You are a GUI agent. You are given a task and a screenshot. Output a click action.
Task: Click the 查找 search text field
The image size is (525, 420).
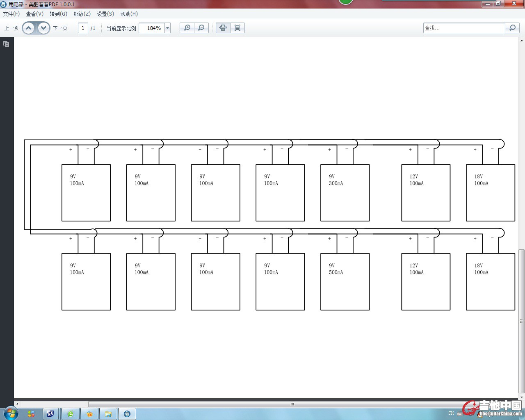pyautogui.click(x=463, y=28)
